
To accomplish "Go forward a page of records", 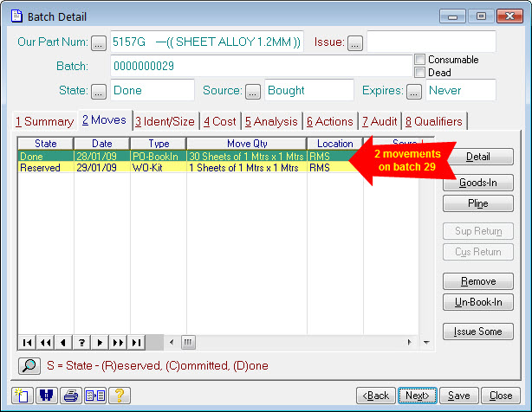I will coord(118,343).
